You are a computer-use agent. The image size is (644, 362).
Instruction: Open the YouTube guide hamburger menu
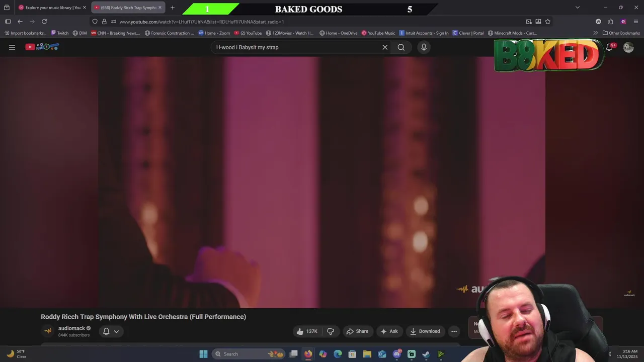12,47
